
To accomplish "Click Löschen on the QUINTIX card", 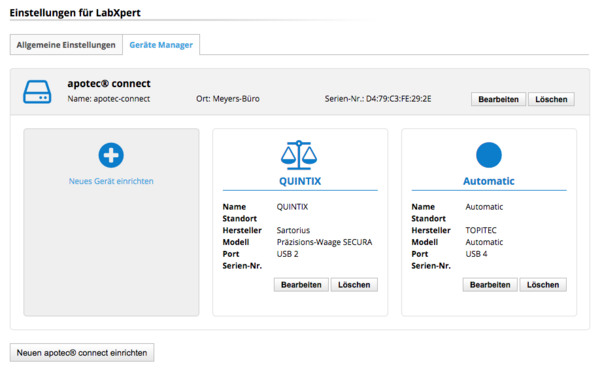I will [354, 285].
